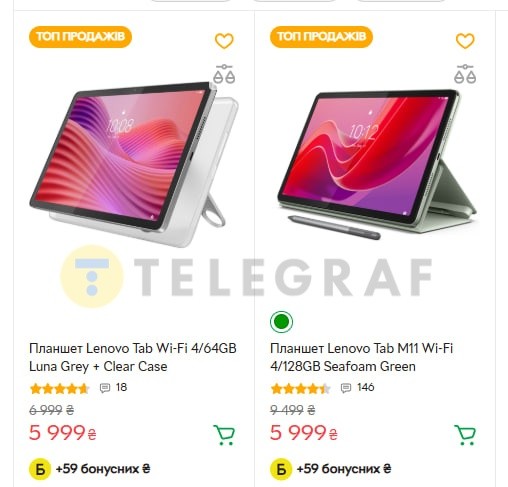This screenshot has height=487, width=508.
Task: Click bonus Б icon under Luna Grey tablet
Action: click(40, 469)
